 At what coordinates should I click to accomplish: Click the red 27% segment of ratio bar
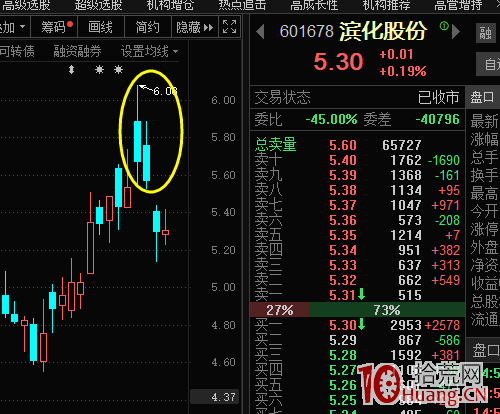280,310
